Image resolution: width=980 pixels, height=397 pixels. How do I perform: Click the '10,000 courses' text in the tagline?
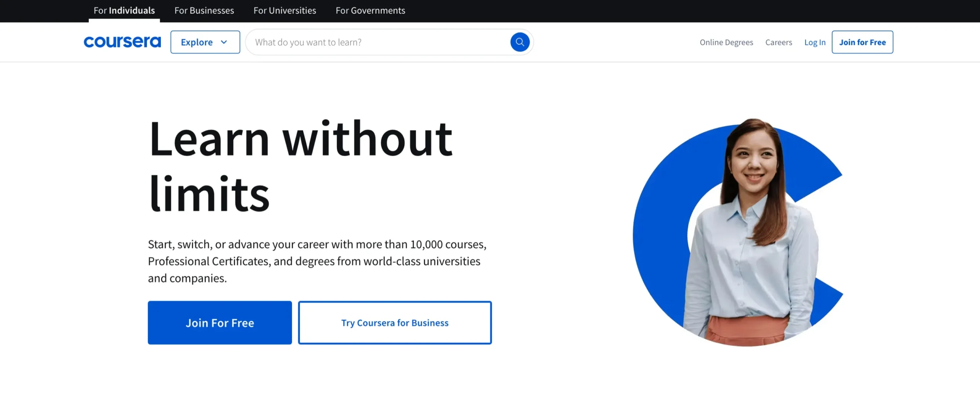click(x=448, y=244)
